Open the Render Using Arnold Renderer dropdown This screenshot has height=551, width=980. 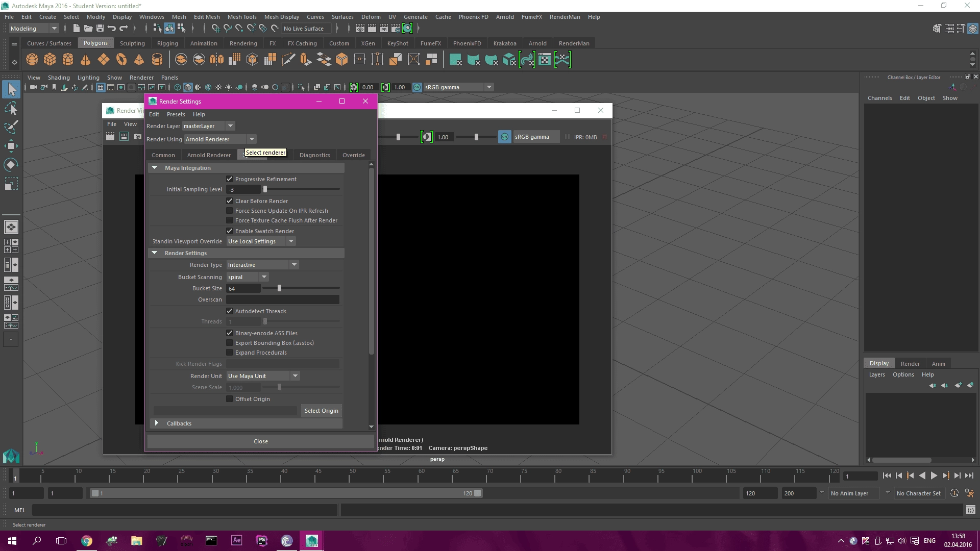220,139
